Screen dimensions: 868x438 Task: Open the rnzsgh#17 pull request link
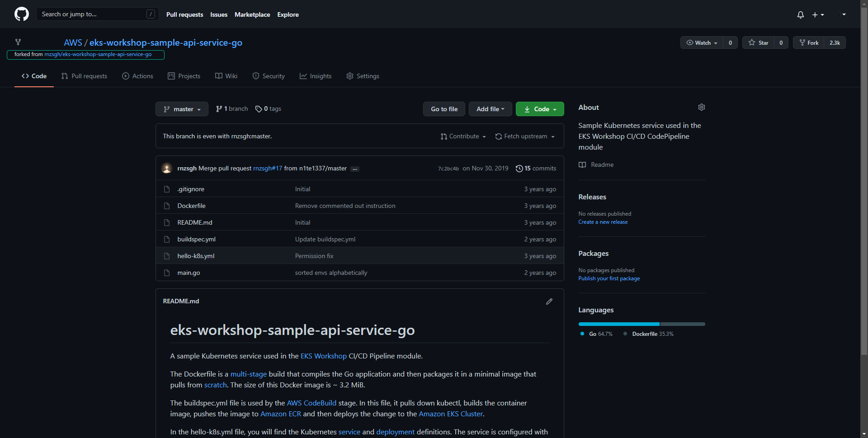pyautogui.click(x=268, y=168)
